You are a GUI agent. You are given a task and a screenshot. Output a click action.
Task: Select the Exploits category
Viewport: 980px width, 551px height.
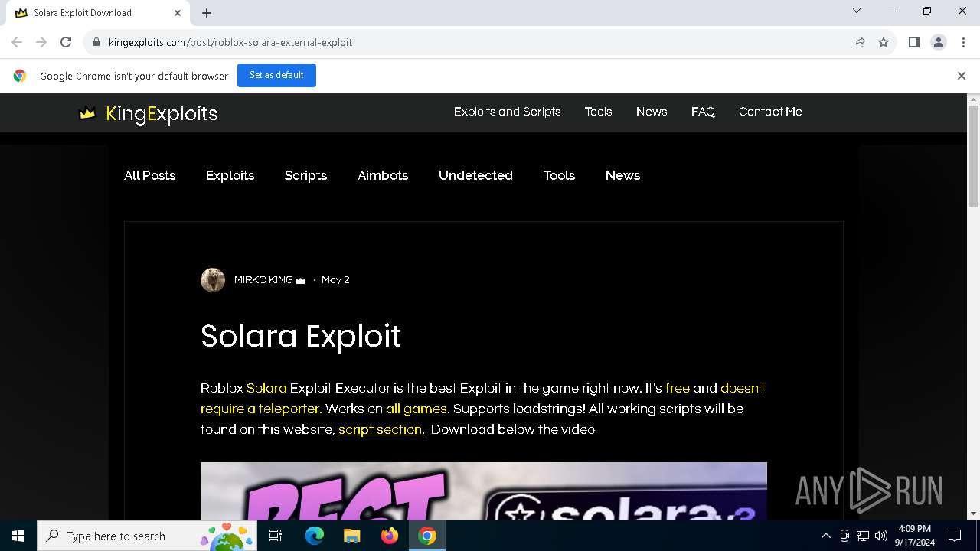pos(230,175)
